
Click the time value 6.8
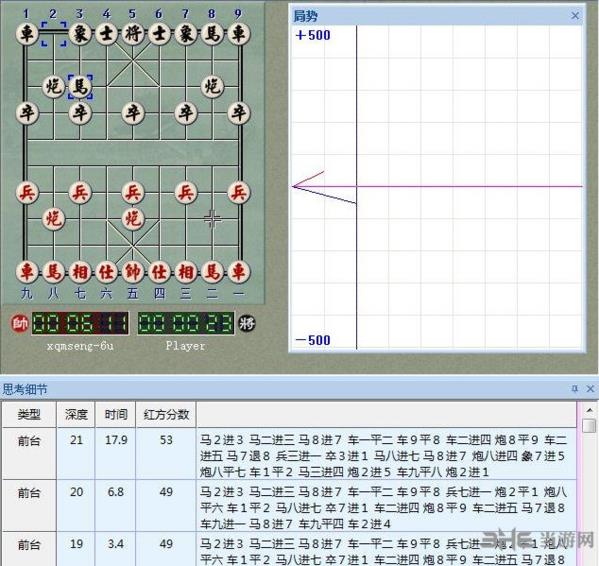(115, 492)
